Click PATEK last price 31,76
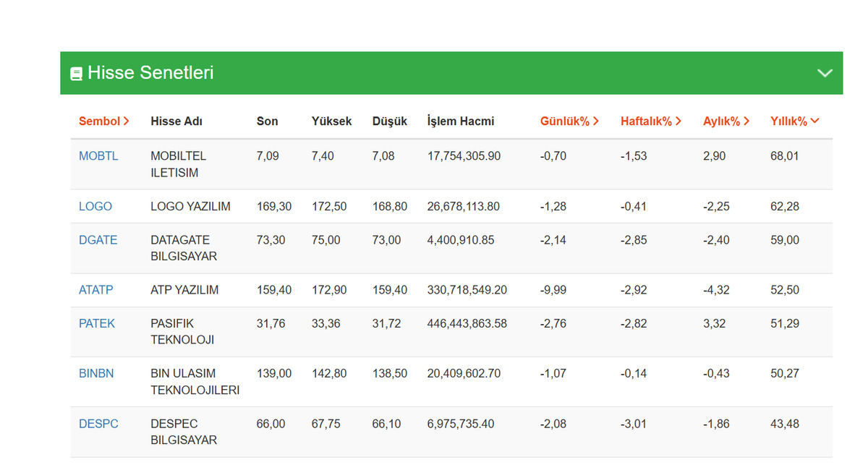 click(x=271, y=324)
